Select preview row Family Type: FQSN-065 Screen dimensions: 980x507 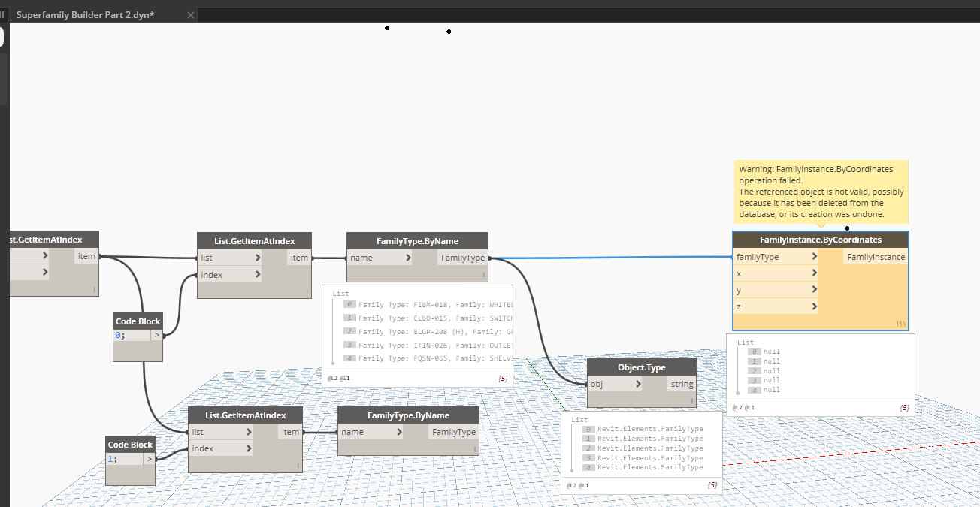(x=427, y=358)
